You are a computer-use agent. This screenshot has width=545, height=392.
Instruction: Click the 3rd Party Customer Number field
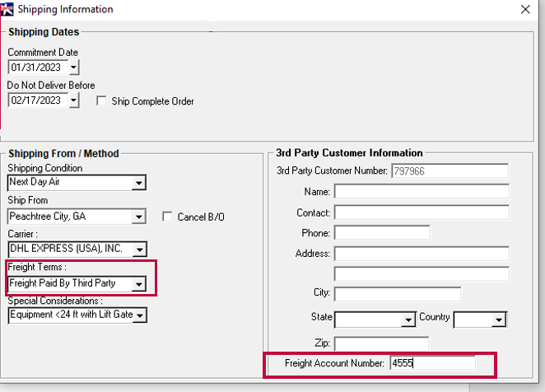[x=449, y=171]
